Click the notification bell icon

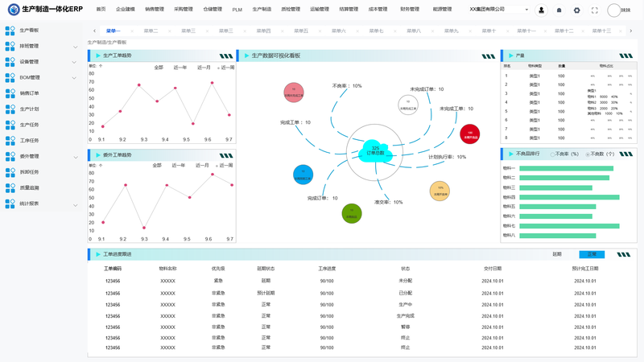559,10
